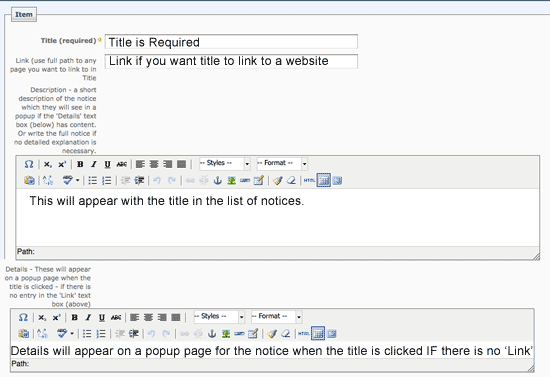Apply strikethrough in the Details editor

pyautogui.click(x=116, y=317)
